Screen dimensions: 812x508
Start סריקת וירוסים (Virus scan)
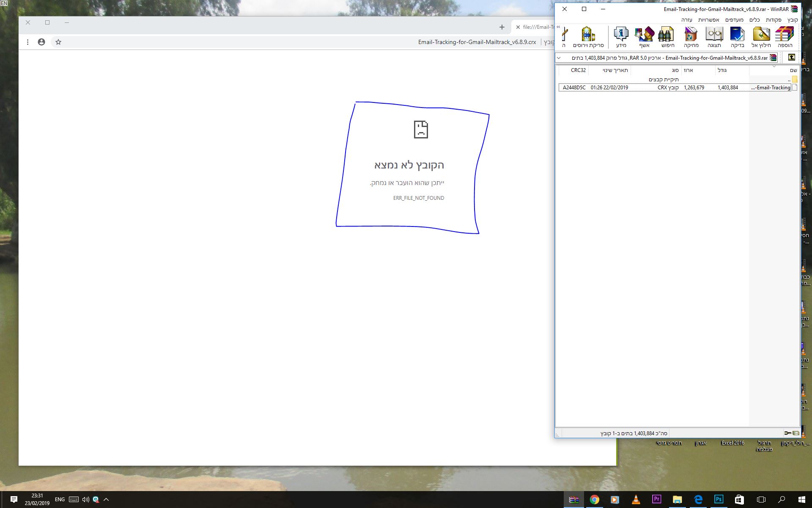tap(588, 37)
